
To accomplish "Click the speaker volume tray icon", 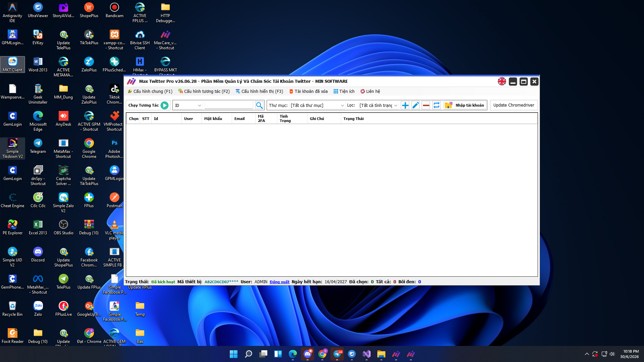I will [x=612, y=354].
